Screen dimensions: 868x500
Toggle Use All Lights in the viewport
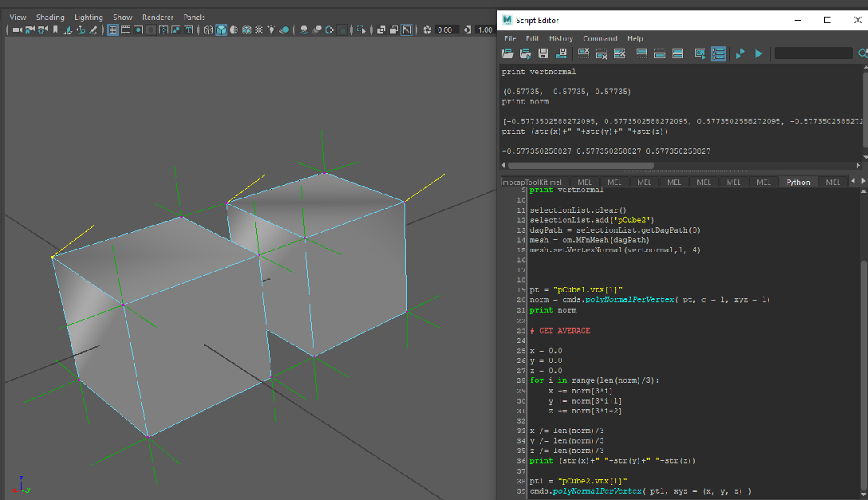click(270, 30)
